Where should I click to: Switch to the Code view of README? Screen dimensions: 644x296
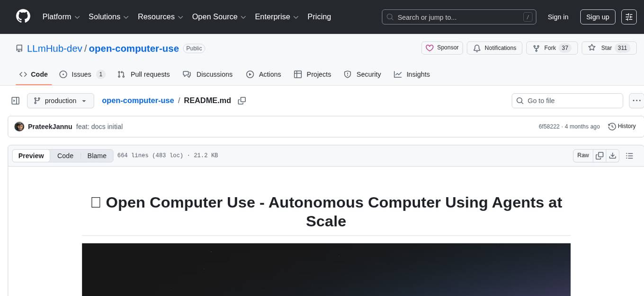(65, 156)
